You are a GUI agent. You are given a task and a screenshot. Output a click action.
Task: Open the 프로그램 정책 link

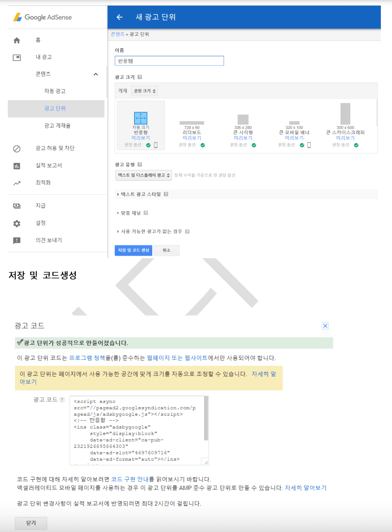87,358
